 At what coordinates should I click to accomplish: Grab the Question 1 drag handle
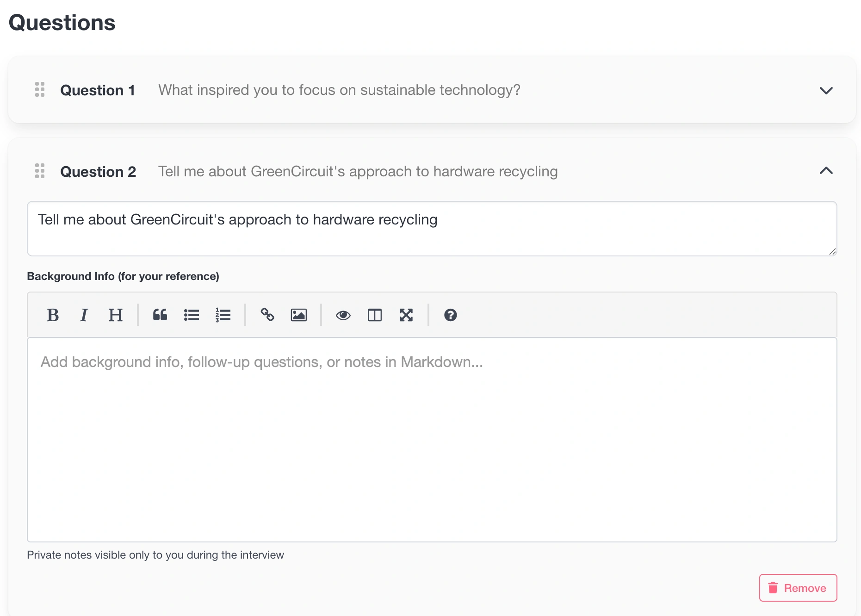40,90
